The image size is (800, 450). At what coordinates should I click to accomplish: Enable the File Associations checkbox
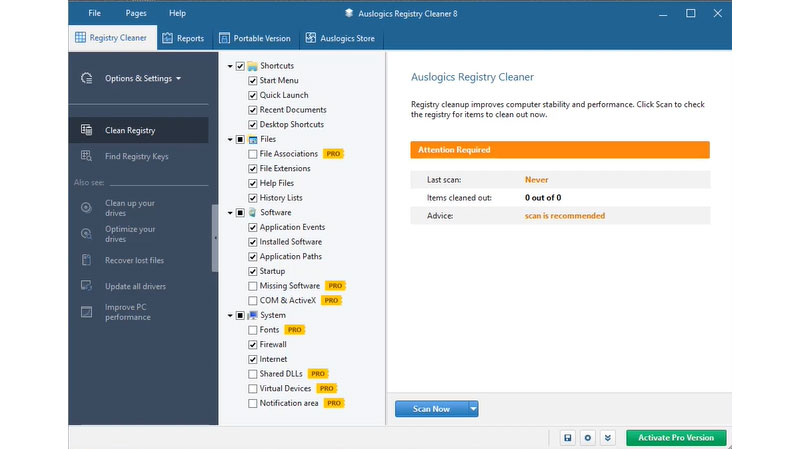[253, 154]
